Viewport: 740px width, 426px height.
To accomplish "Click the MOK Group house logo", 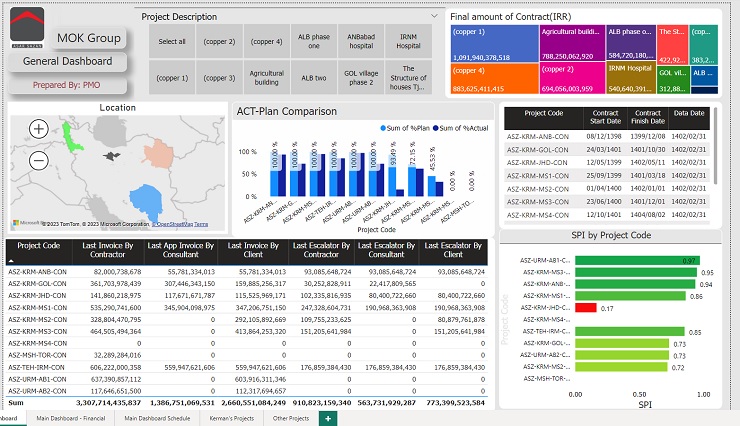I will (x=27, y=27).
